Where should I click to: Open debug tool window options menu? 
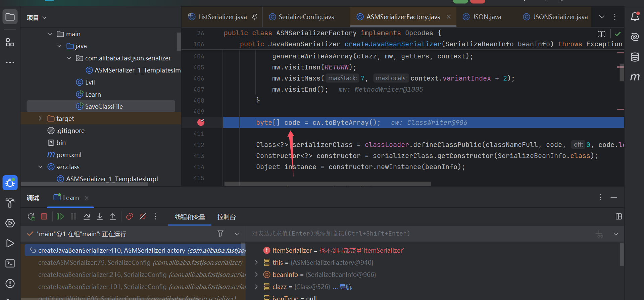601,197
